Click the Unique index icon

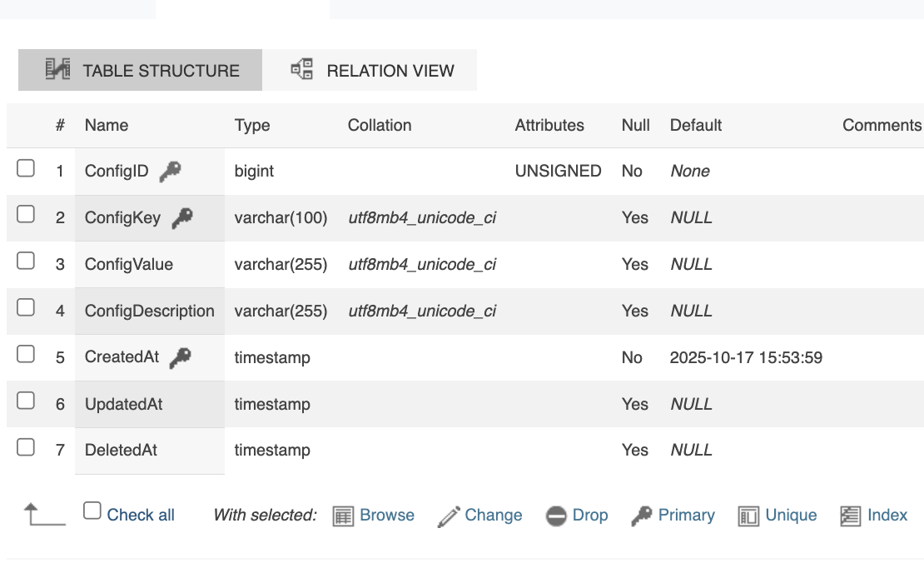pos(749,516)
